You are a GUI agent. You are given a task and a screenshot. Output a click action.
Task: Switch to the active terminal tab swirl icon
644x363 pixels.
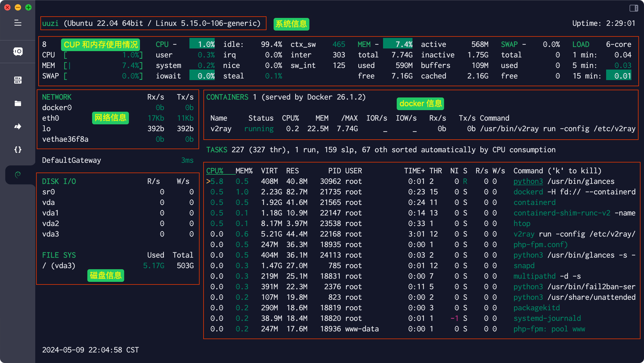tap(18, 175)
